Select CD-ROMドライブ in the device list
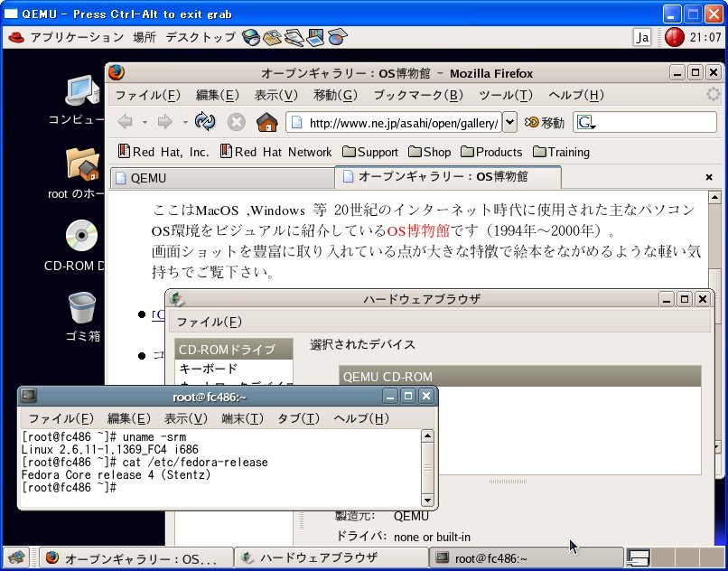This screenshot has width=728, height=571. click(x=234, y=350)
